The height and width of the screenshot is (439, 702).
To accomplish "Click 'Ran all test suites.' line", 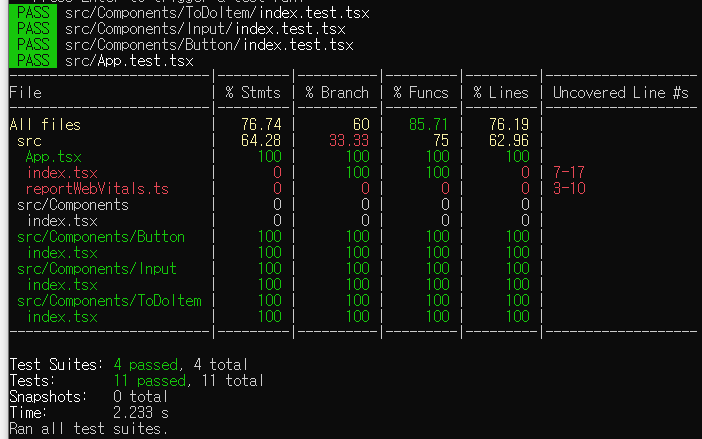I will [x=88, y=429].
